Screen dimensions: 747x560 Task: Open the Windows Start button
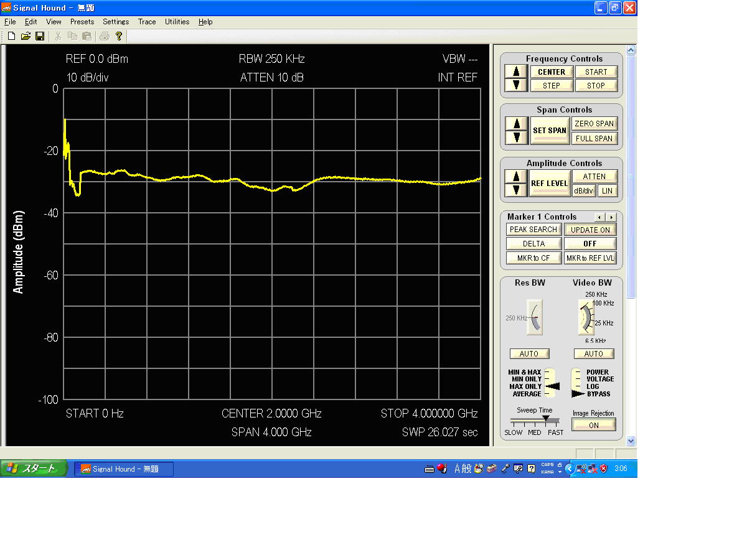33,469
